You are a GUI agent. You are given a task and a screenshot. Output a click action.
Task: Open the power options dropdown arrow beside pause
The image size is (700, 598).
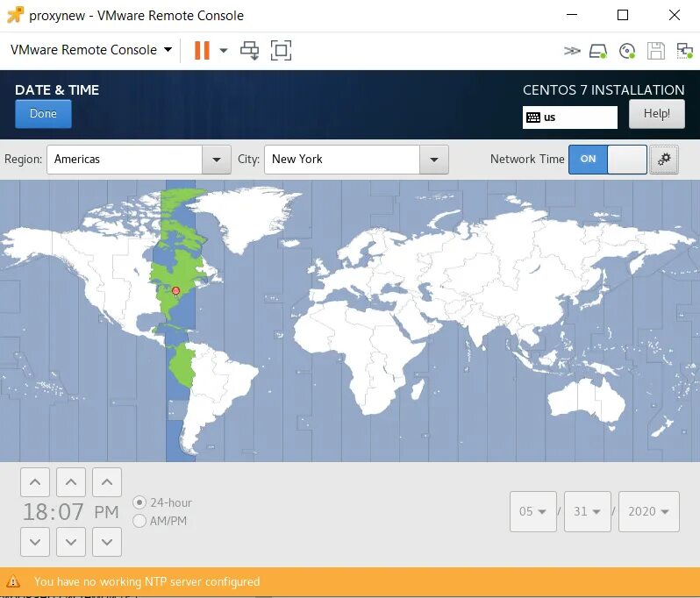point(224,51)
